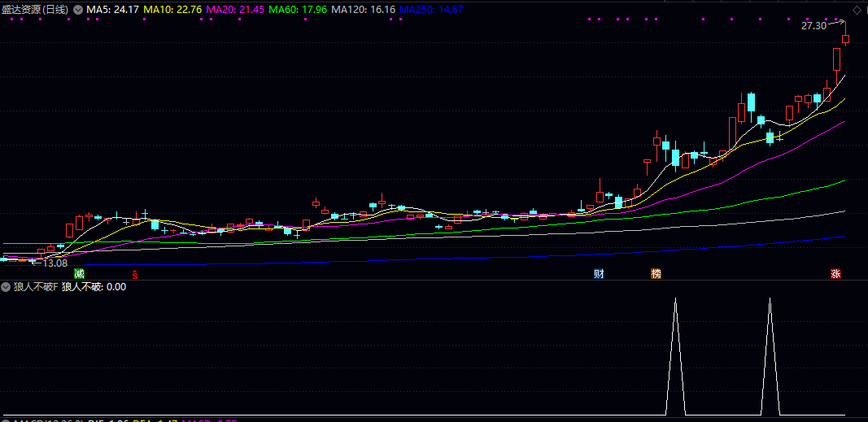Click the blue 财 financial report marker
868x422 pixels.
click(x=599, y=274)
